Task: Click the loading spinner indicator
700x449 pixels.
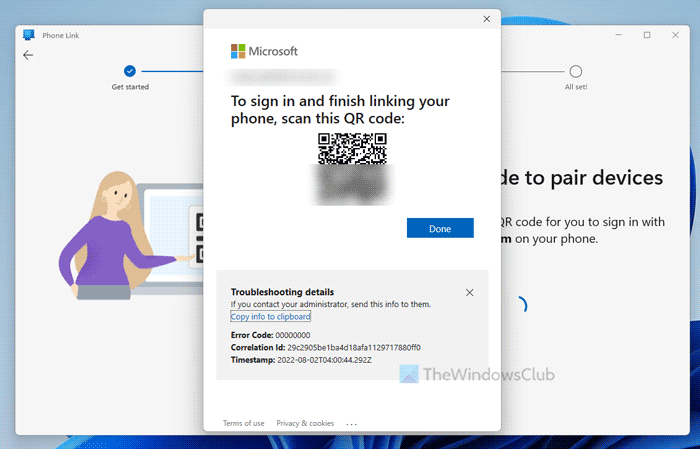Action: tap(521, 305)
